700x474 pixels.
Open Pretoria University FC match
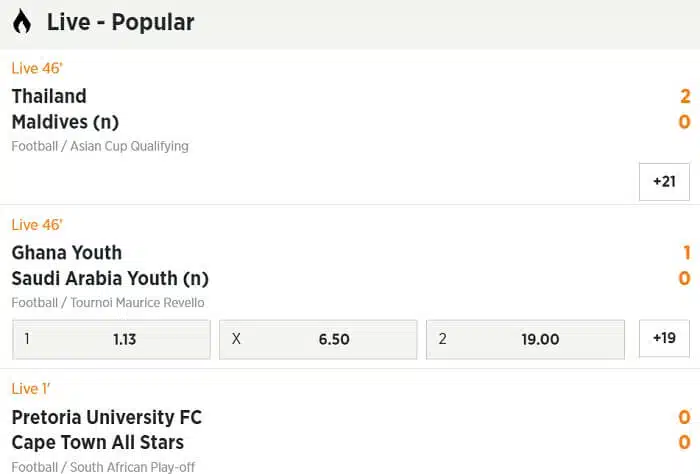107,417
